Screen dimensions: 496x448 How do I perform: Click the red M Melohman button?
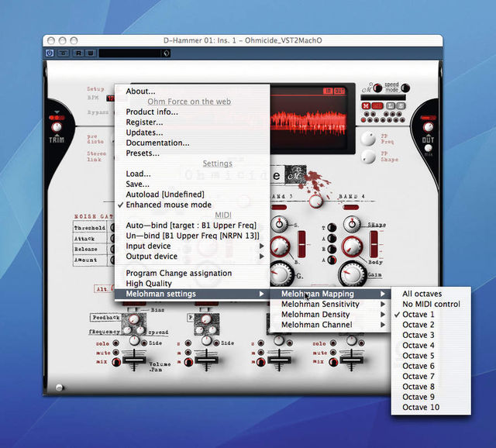366,106
